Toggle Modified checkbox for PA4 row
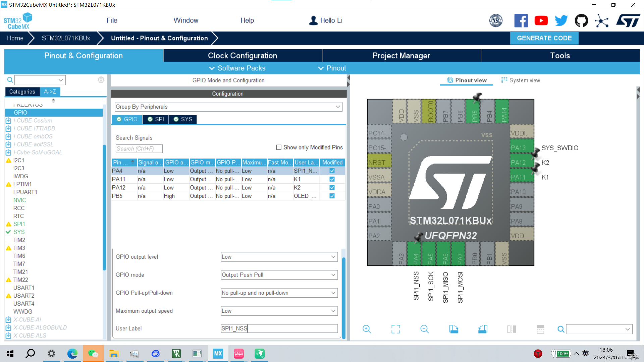 (x=332, y=171)
